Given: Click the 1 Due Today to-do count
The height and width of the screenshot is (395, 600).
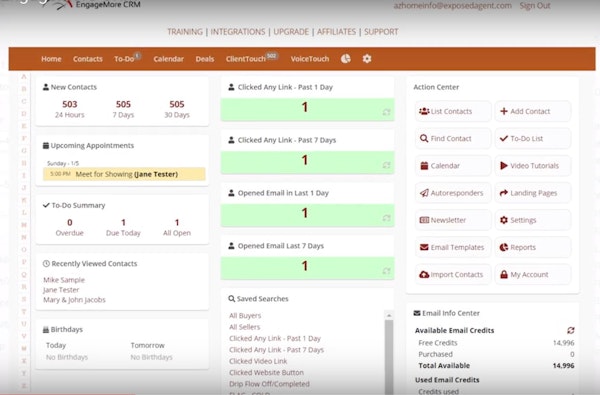Looking at the screenshot, I should click(123, 222).
